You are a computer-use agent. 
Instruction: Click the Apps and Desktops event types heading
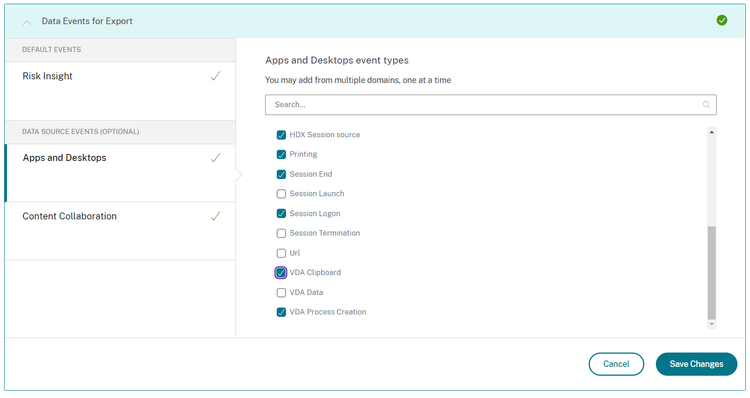click(x=337, y=60)
